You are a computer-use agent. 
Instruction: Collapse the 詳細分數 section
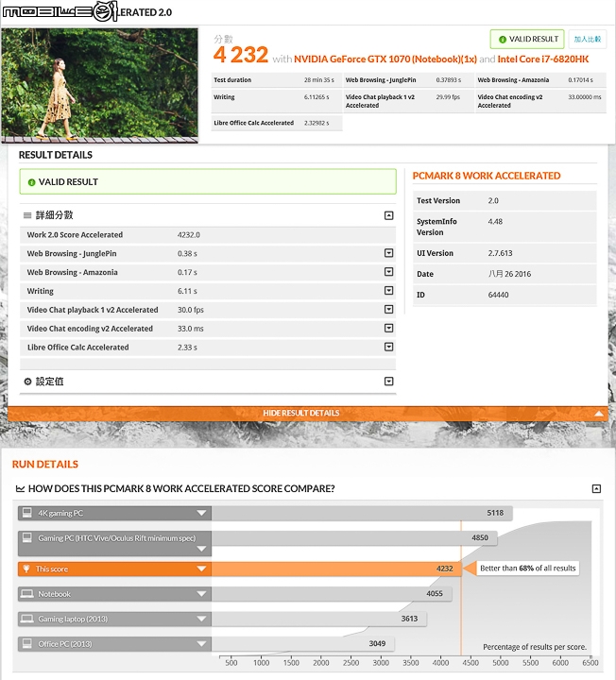click(388, 215)
